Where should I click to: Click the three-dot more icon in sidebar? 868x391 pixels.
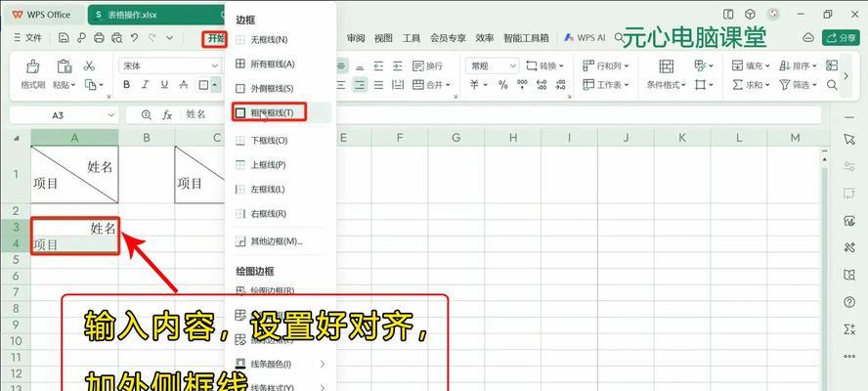coord(849,356)
